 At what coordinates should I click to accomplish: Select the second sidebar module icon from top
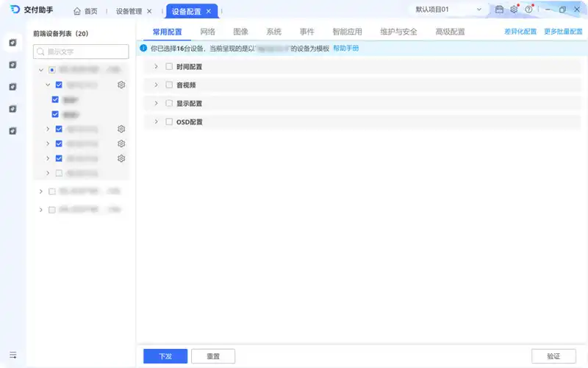click(12, 65)
